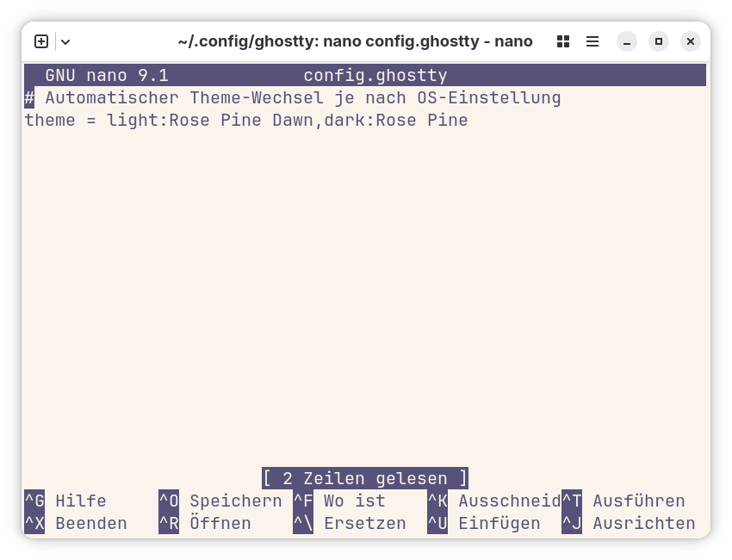Expand the new tab dropdown arrow
This screenshot has height=560, width=732.
tap(65, 42)
